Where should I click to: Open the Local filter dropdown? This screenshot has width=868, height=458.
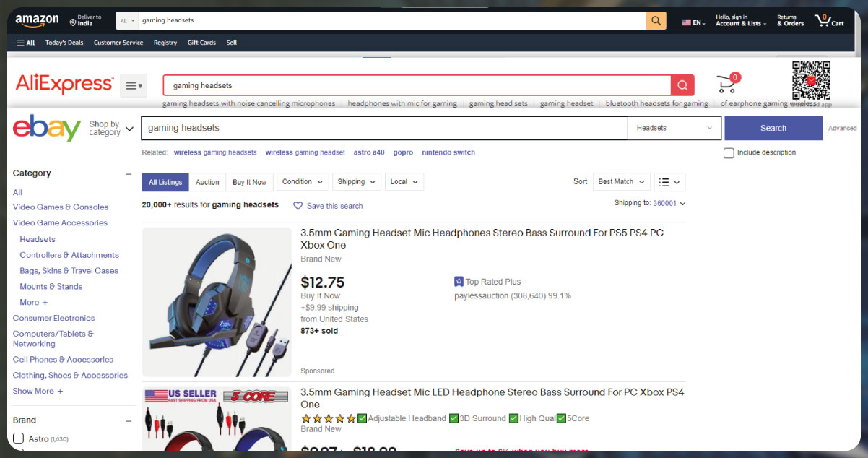point(404,182)
